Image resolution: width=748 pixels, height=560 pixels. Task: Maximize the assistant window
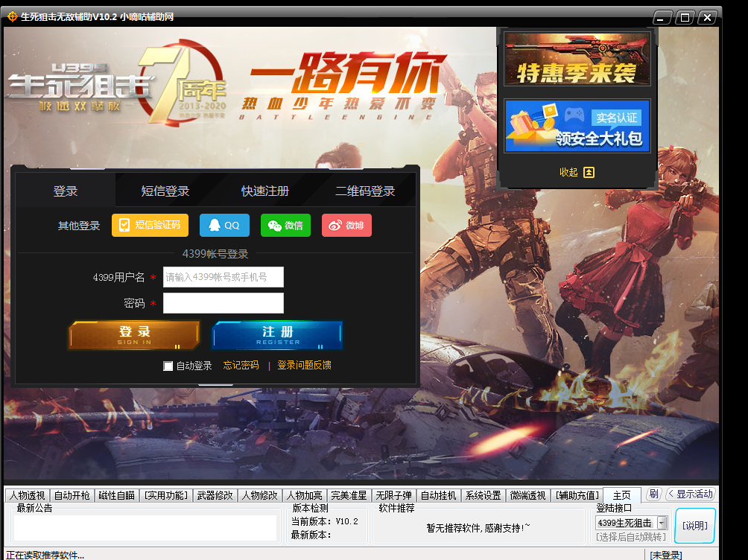685,18
